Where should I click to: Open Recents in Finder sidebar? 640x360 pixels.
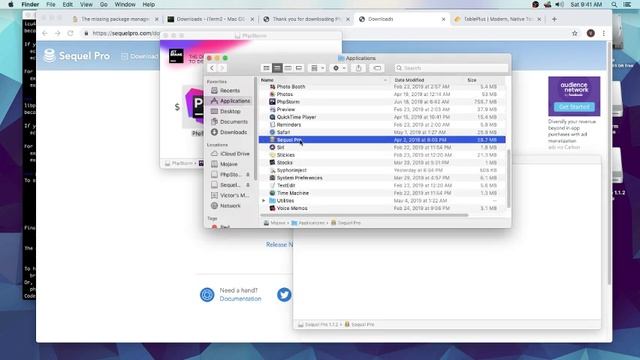pos(229,90)
